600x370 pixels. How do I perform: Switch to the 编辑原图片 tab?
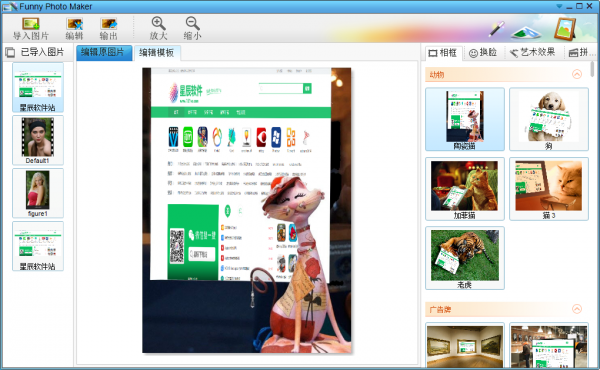point(104,53)
